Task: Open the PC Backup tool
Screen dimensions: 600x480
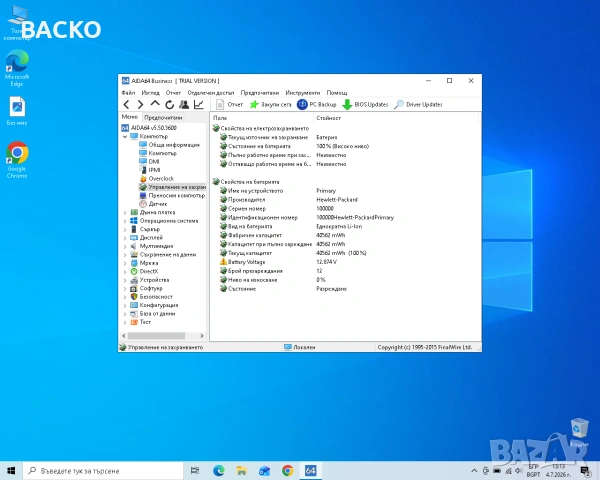Action: pos(316,104)
